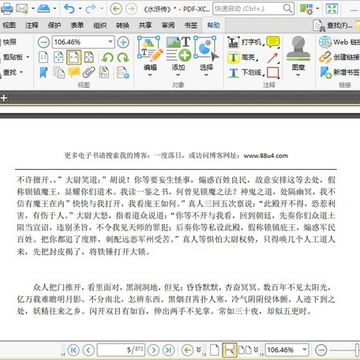Select the Actual Size page icon

pyautogui.click(x=43, y=57)
